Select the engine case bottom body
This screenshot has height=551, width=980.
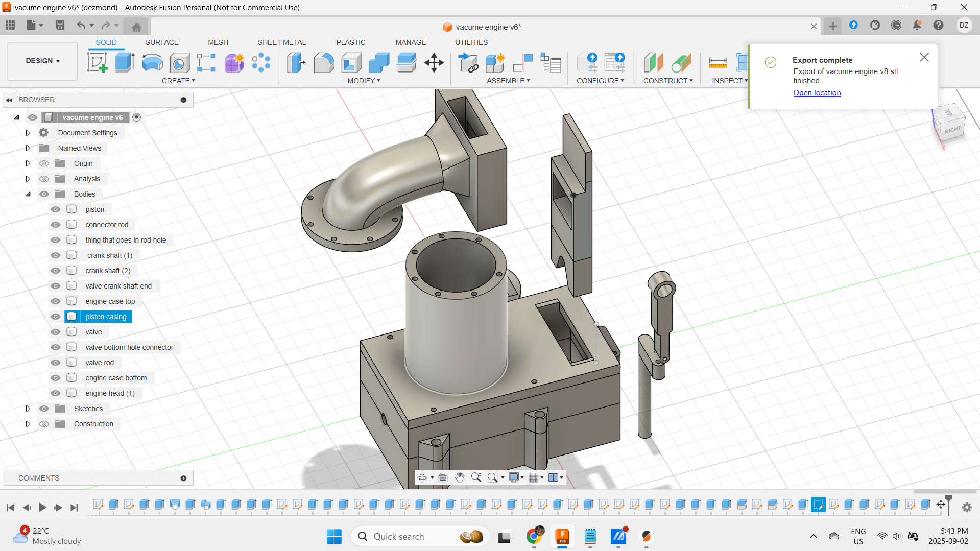point(116,378)
